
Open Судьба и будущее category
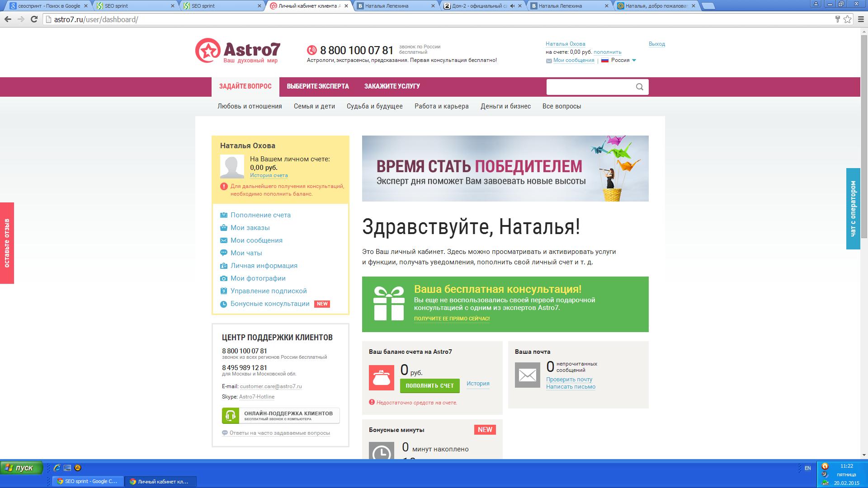(375, 106)
